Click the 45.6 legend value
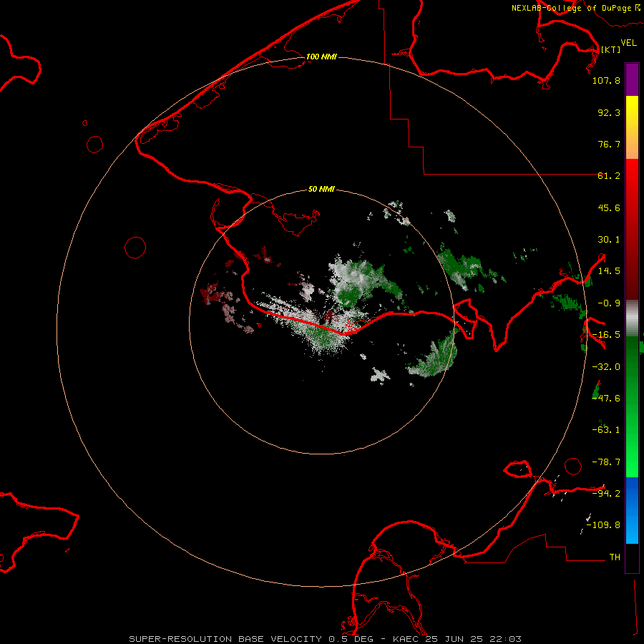This screenshot has height=644, width=644. [x=609, y=208]
